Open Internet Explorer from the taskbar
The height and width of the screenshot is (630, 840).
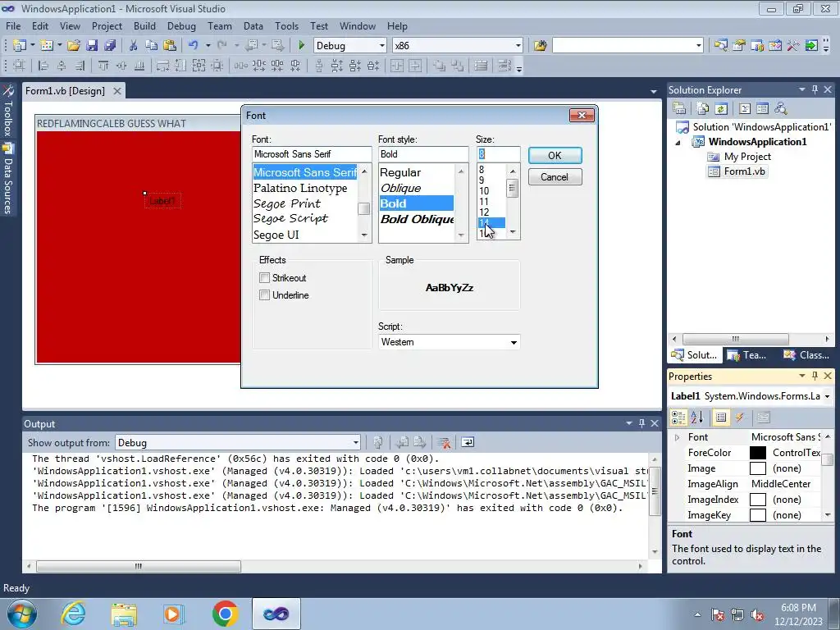pos(73,614)
